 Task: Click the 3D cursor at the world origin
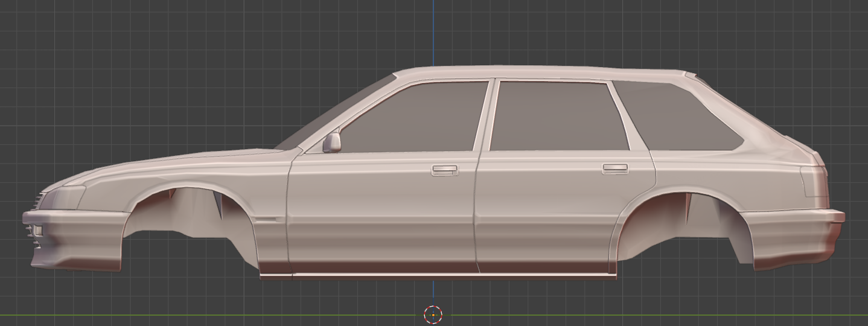[433, 315]
